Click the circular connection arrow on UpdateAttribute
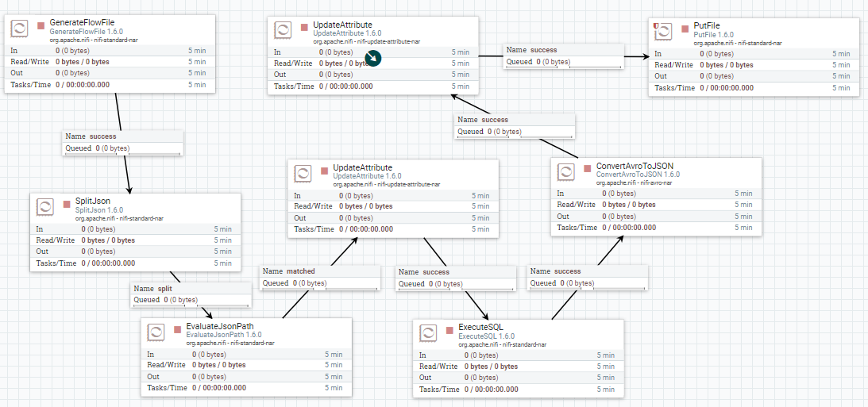 [x=373, y=58]
